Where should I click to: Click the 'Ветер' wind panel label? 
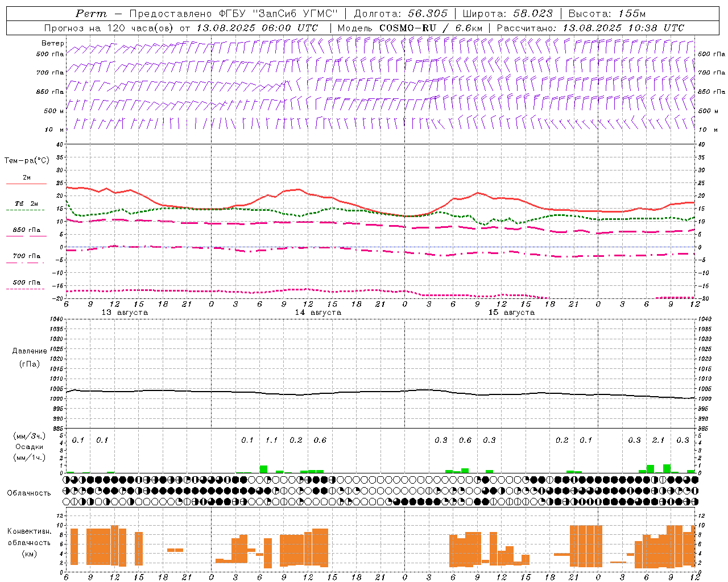[53, 43]
